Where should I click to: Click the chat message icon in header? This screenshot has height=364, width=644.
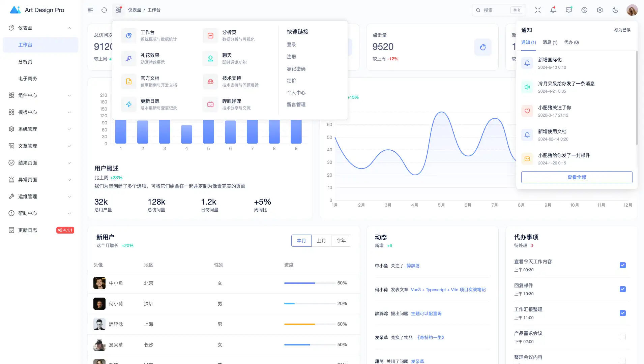(569, 10)
